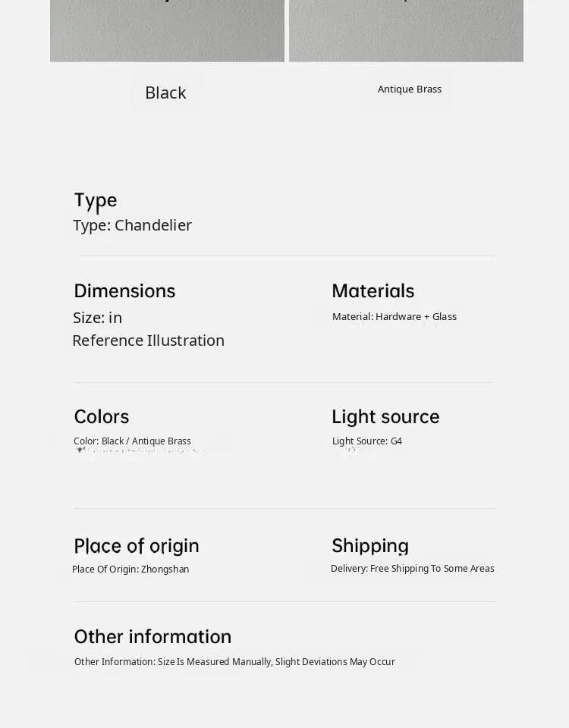Click the Light source heading
Image resolution: width=569 pixels, height=728 pixels.
point(385,417)
